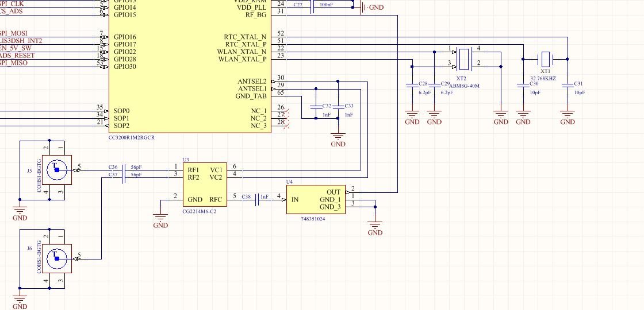Click the CC3200R1M2RGCR part label
Viewport: 644px width, 310px height.
click(132, 138)
